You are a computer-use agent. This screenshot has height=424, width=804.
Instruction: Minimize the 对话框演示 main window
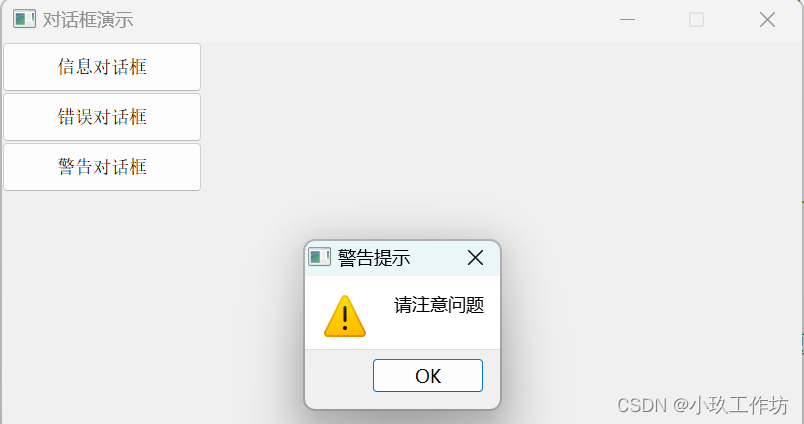[627, 19]
